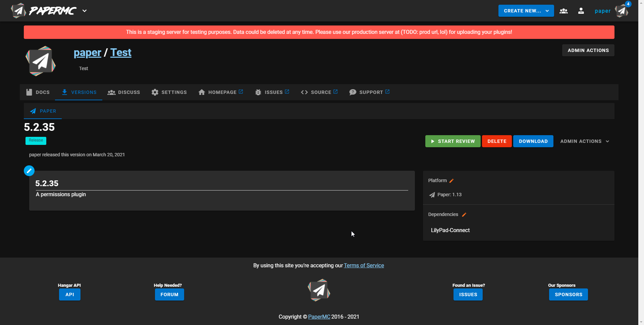
Task: Open the staff person icon in header
Action: pyautogui.click(x=581, y=11)
